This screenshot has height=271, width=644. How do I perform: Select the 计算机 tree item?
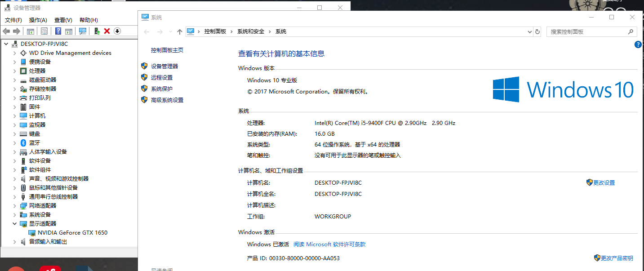[x=37, y=116]
